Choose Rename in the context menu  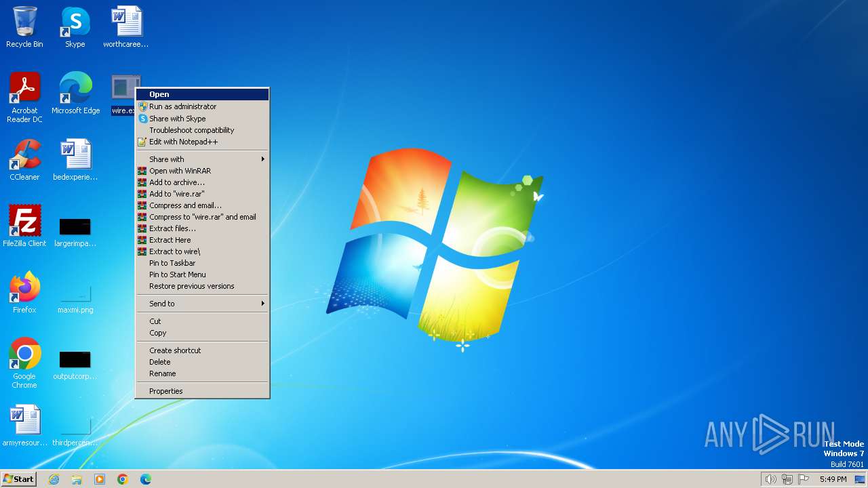pos(202,373)
